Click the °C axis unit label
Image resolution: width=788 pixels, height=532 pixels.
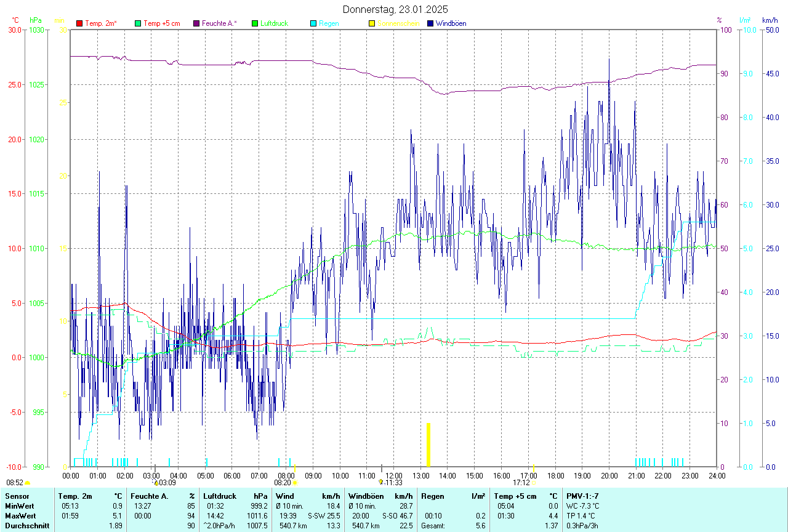[x=15, y=20]
